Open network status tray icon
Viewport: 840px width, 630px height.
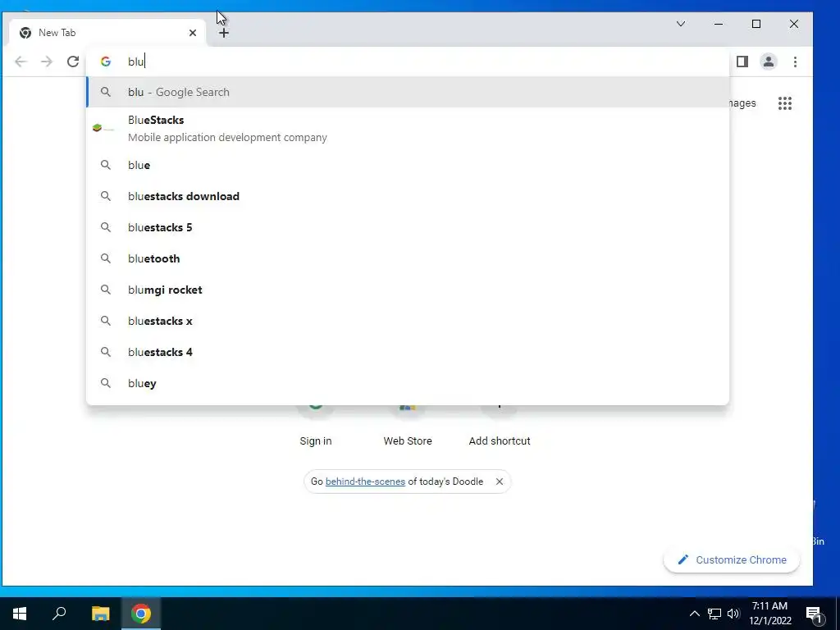coord(714,614)
